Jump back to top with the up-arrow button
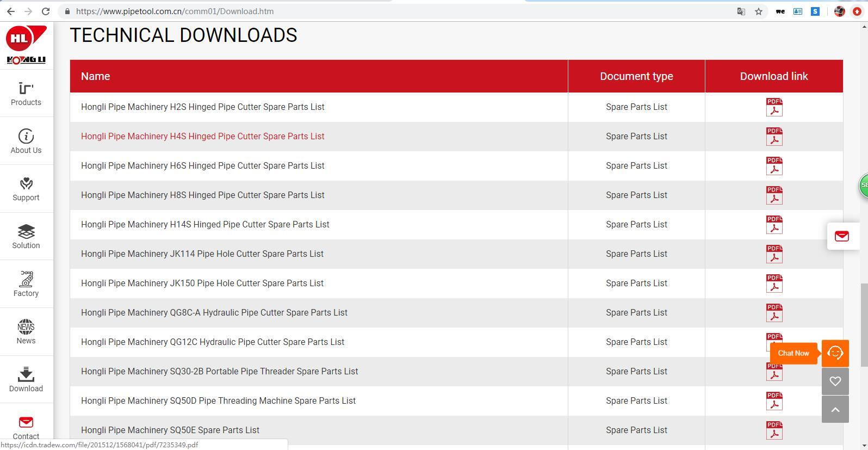Viewport: 868px width, 450px height. click(835, 410)
